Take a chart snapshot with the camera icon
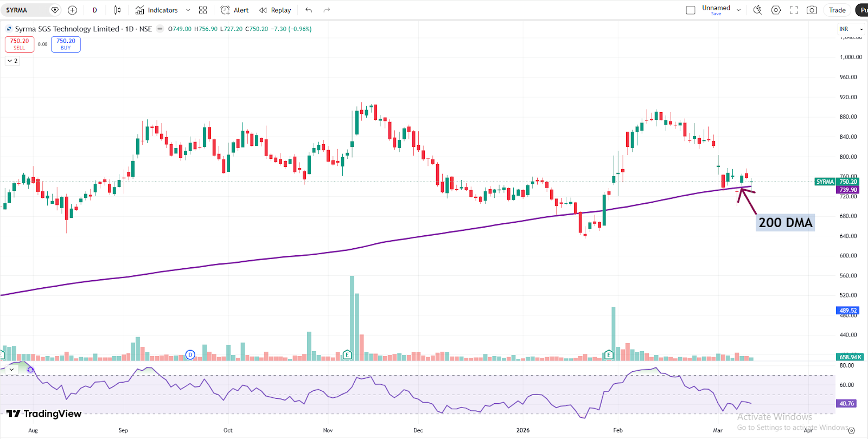This screenshot has width=868, height=439. click(x=812, y=10)
